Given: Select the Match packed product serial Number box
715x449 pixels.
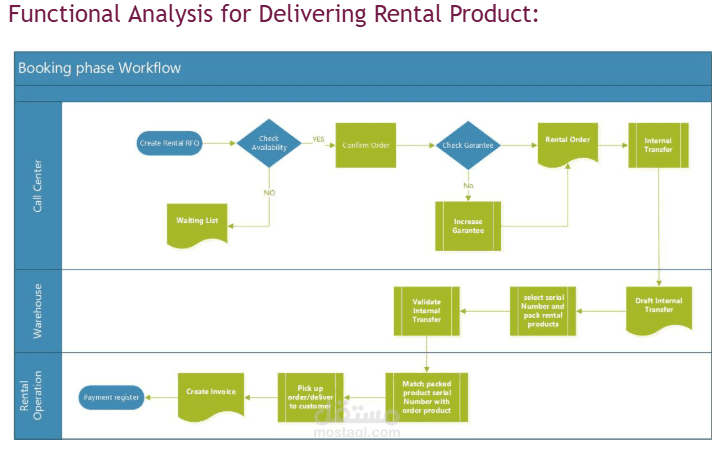Looking at the screenshot, I should (426, 397).
